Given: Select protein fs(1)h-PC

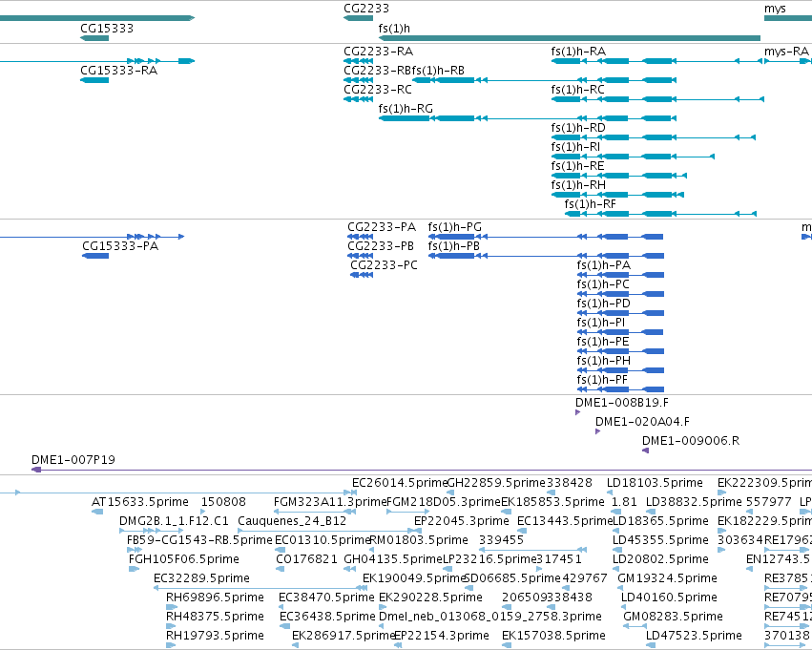Looking at the screenshot, I should [x=603, y=284].
